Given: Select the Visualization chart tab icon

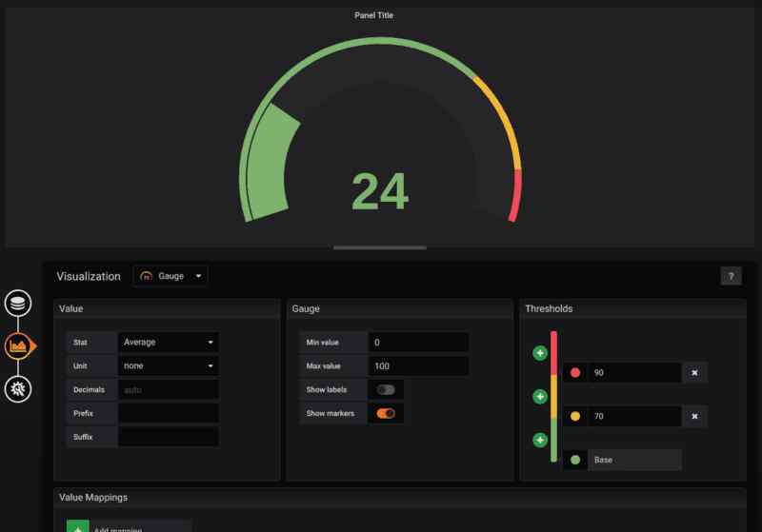Looking at the screenshot, I should coord(17,345).
